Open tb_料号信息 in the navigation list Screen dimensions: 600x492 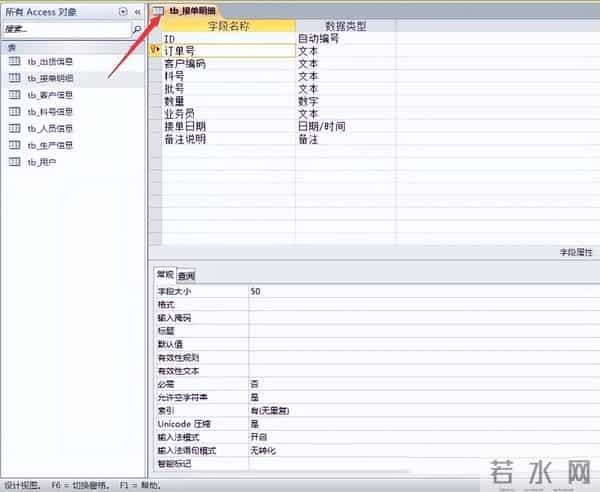pos(50,112)
